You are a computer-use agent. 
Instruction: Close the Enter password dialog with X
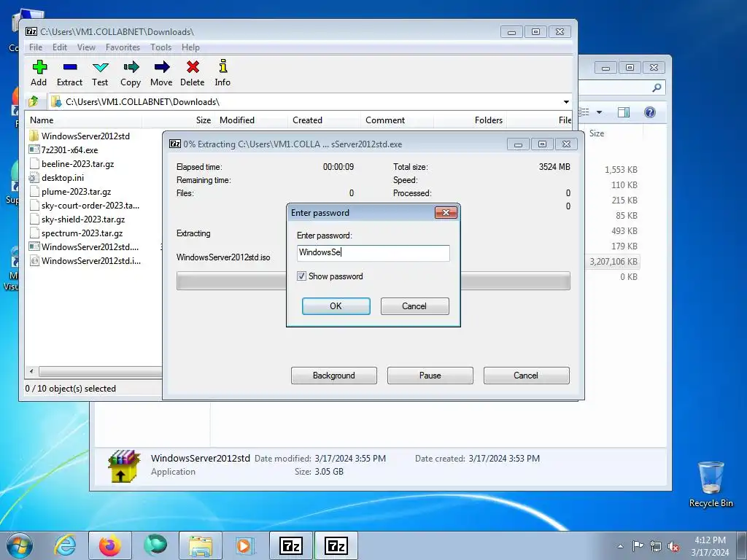click(x=446, y=212)
